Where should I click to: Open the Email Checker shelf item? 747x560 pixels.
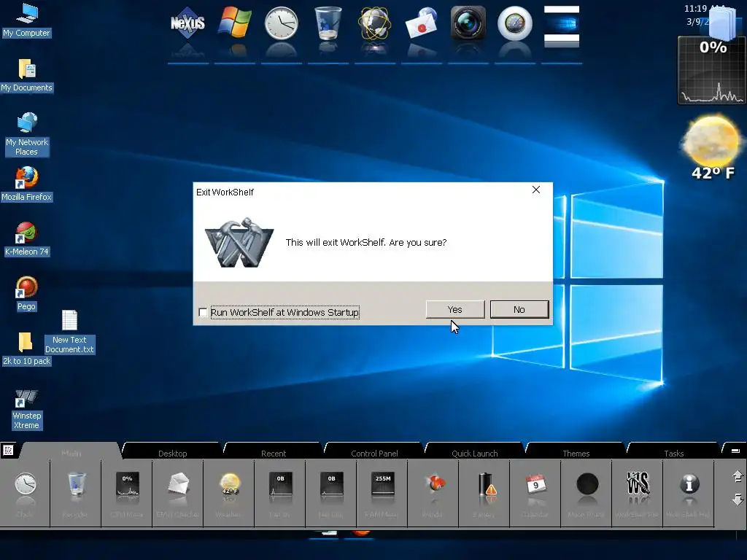(x=178, y=493)
